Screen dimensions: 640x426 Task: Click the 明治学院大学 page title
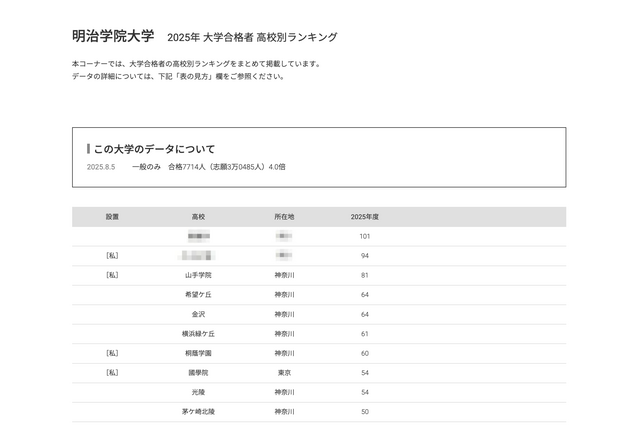(113, 36)
